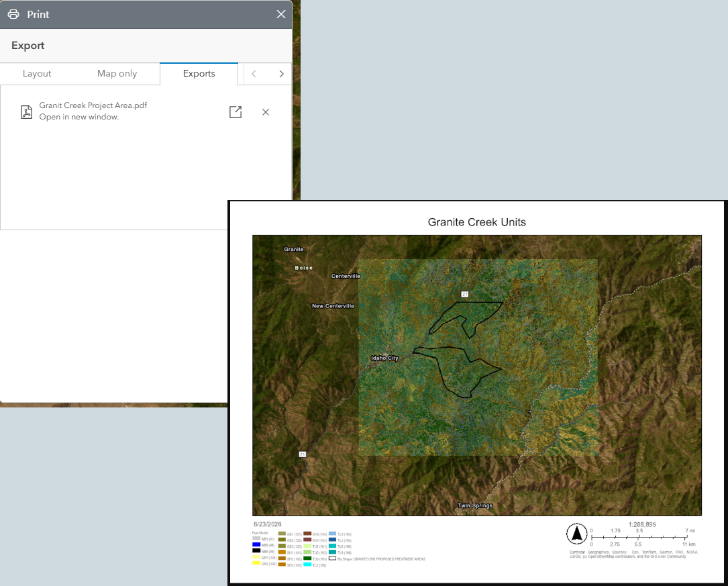The image size is (728, 586).
Task: Open Granit Creek Project Area.pdf link
Action: coord(93,105)
